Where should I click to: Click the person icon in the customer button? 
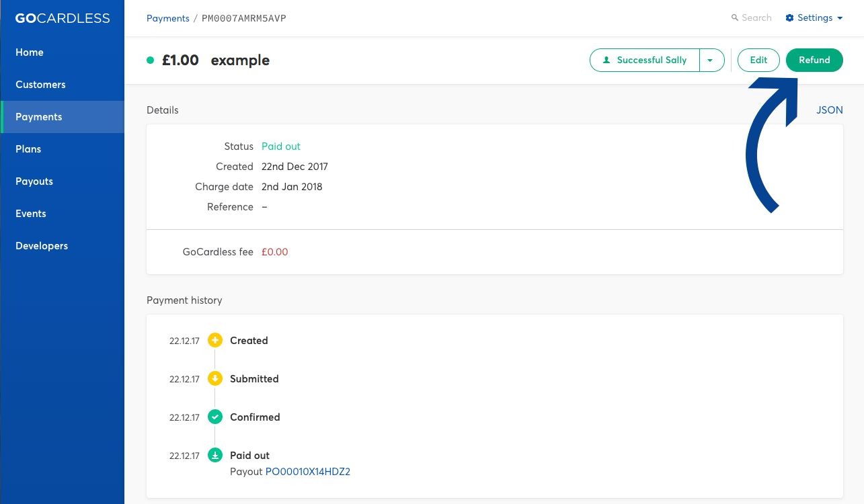pos(606,60)
